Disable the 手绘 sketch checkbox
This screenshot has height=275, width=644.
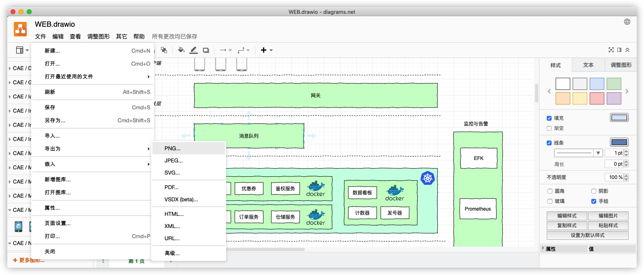[594, 201]
